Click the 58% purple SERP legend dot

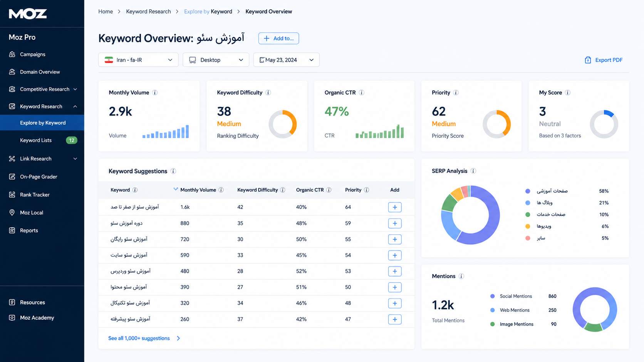coord(528,191)
